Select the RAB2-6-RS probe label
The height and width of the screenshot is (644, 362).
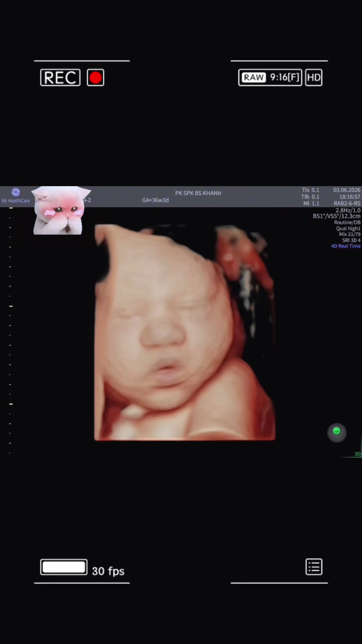click(x=347, y=203)
